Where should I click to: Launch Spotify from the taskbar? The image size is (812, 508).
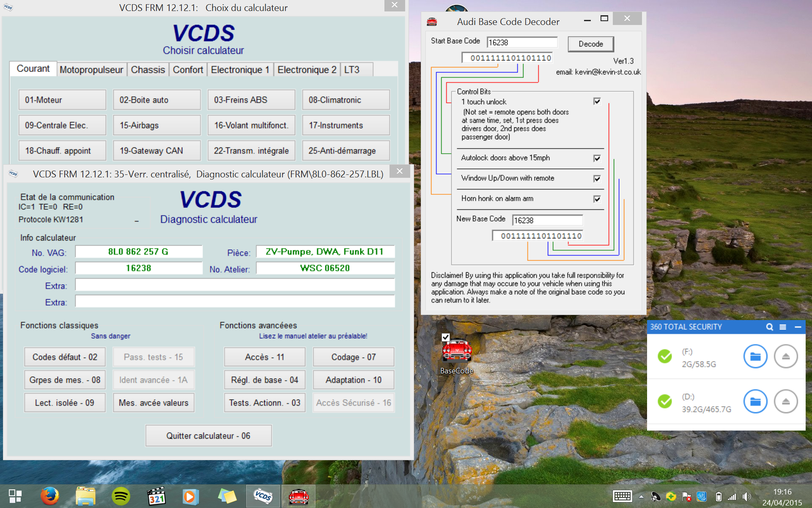(121, 496)
